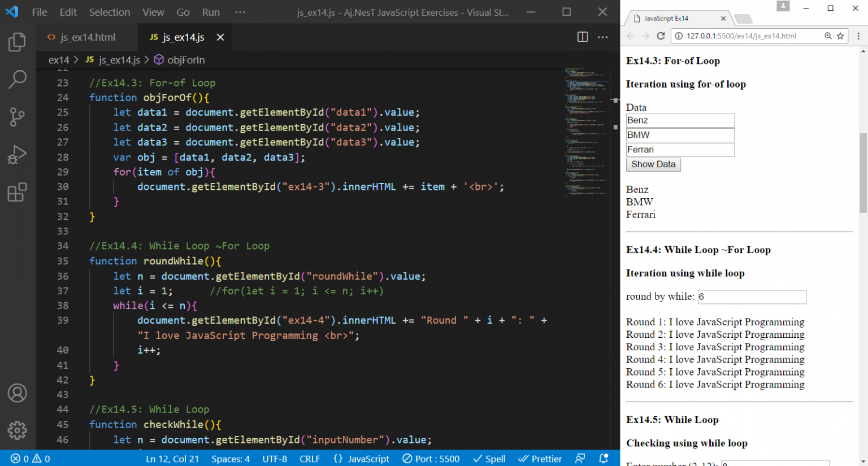
Task: Switch to the js_ex14.html tab
Action: [x=88, y=37]
